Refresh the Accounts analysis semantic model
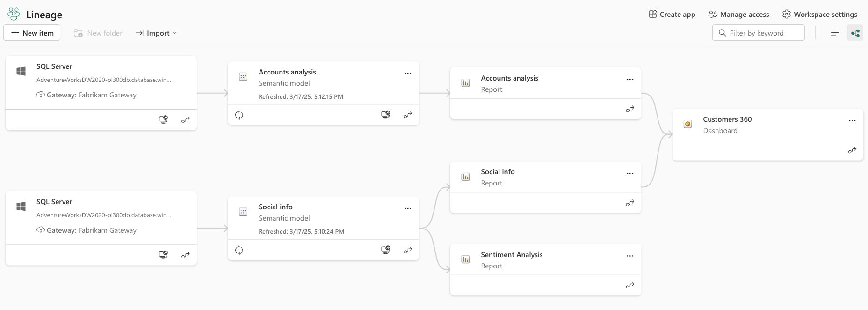Viewport: 868px width, 310px height. (239, 115)
